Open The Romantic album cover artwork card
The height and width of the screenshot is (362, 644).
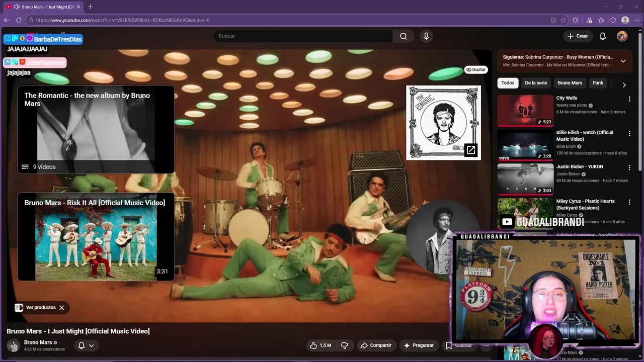443,123
